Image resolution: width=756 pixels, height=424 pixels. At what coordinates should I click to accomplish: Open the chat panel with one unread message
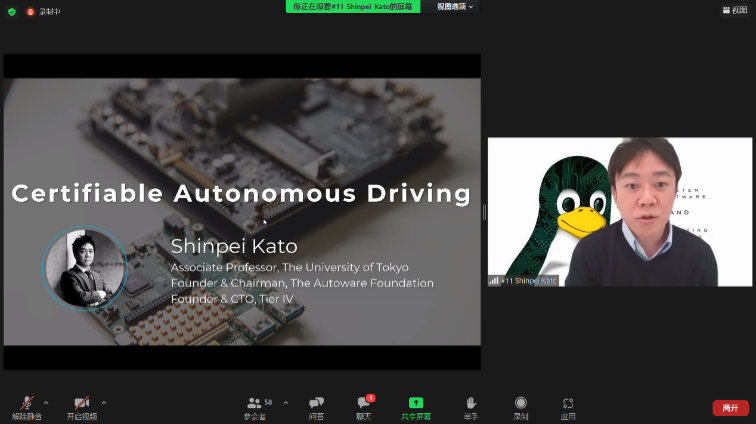coord(364,408)
